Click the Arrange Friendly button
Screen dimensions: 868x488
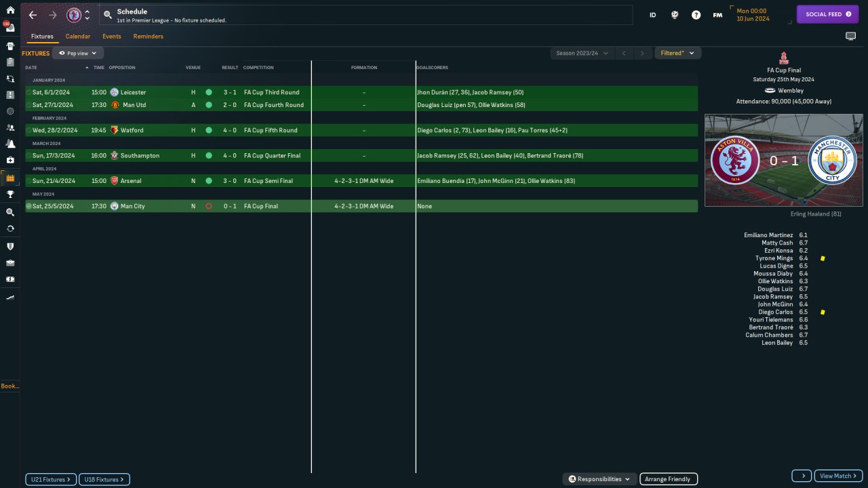669,479
